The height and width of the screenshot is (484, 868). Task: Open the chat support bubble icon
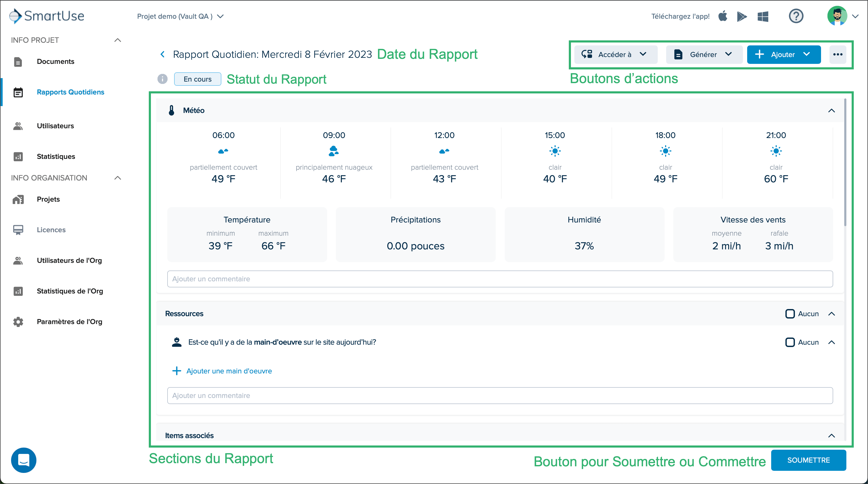(23, 460)
